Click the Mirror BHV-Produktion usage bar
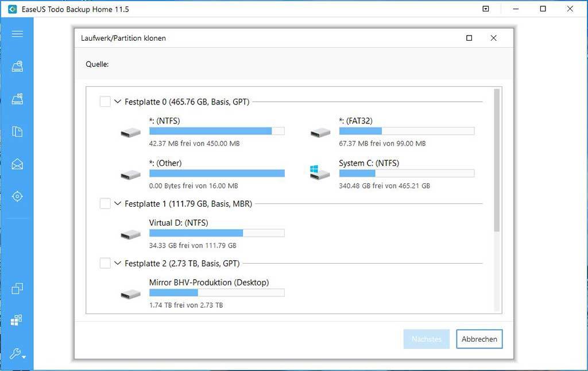 [x=216, y=292]
